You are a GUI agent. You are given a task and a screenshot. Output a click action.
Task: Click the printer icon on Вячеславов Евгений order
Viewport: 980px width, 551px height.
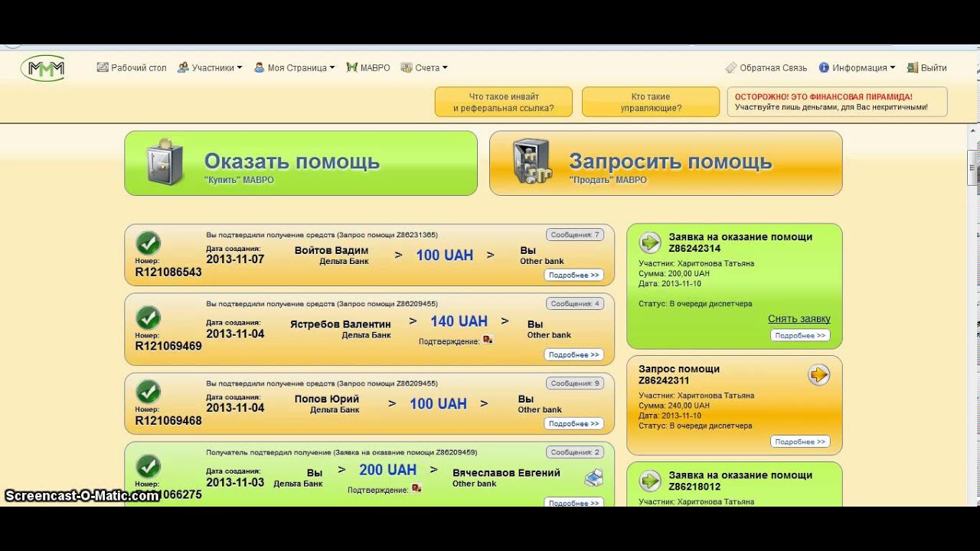pos(594,478)
